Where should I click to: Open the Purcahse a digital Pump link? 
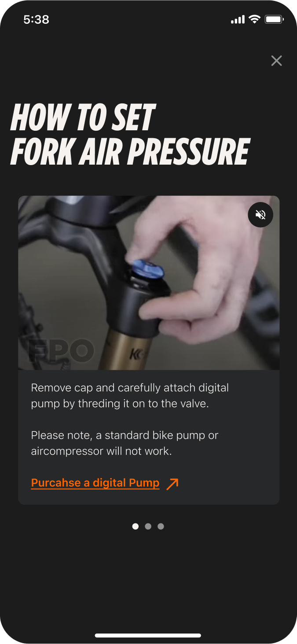coord(95,483)
